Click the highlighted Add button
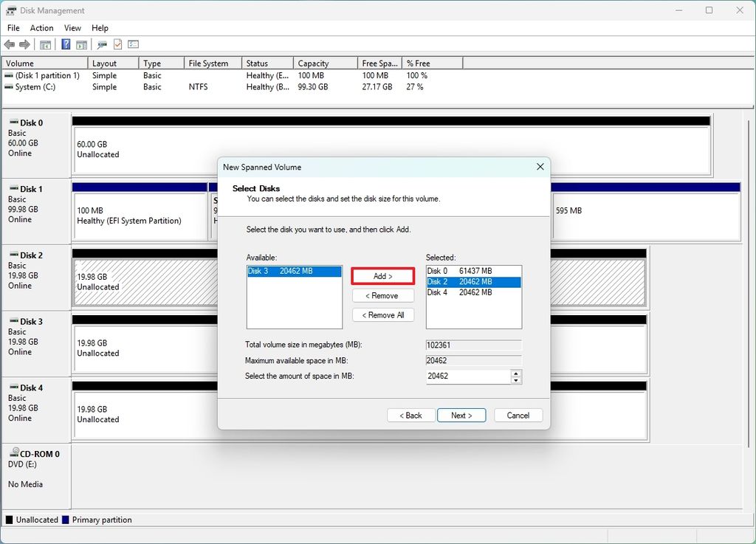756x544 pixels. coord(382,275)
